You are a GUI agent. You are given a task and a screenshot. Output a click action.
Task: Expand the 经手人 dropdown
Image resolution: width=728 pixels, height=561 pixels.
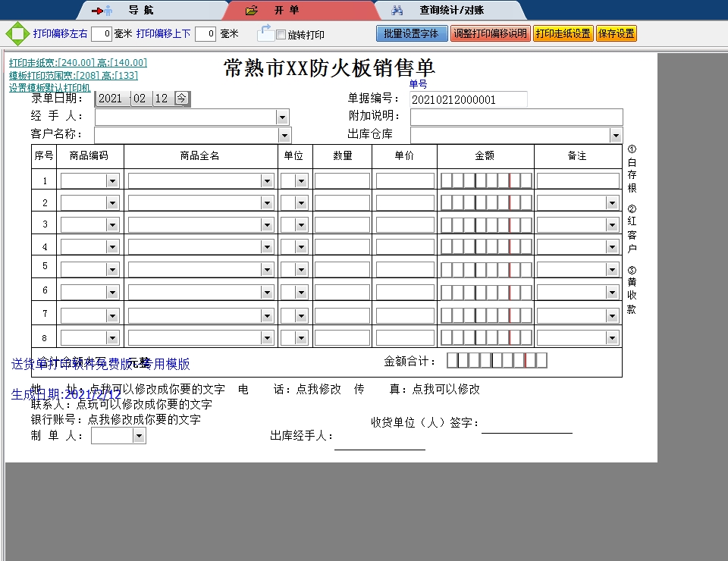(x=283, y=117)
